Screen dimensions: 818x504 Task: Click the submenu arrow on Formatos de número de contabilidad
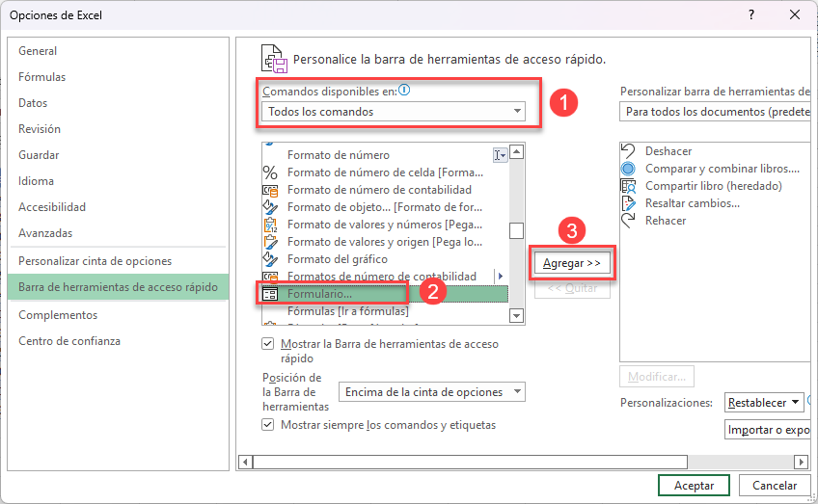(501, 277)
